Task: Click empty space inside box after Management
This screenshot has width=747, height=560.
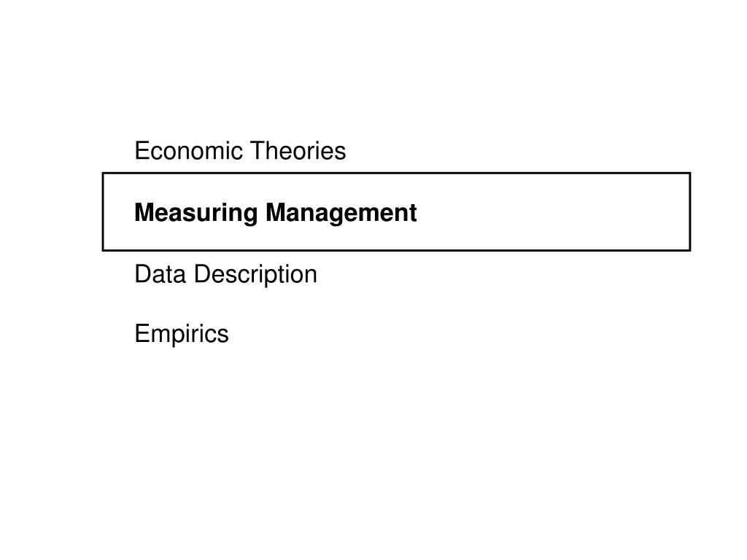Action: point(553,212)
